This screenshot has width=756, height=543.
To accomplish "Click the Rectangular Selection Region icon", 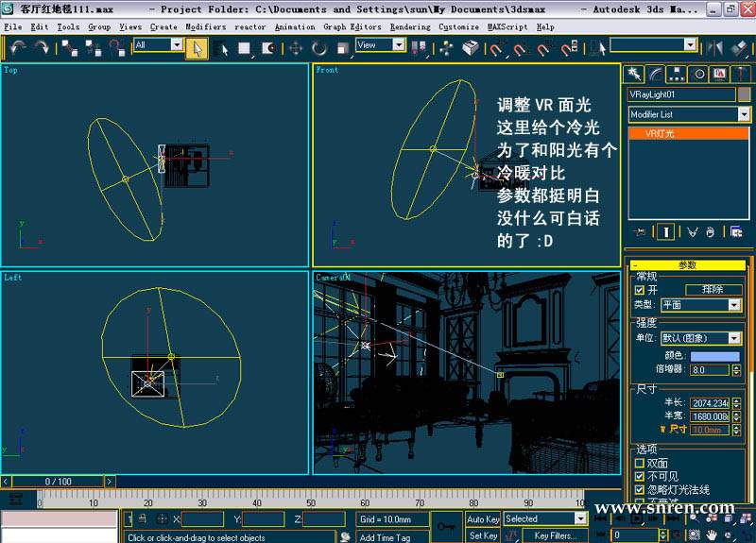I will tap(245, 48).
